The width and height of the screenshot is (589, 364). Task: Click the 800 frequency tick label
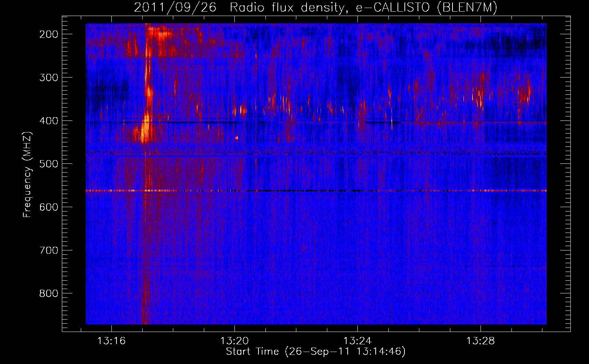tap(48, 293)
